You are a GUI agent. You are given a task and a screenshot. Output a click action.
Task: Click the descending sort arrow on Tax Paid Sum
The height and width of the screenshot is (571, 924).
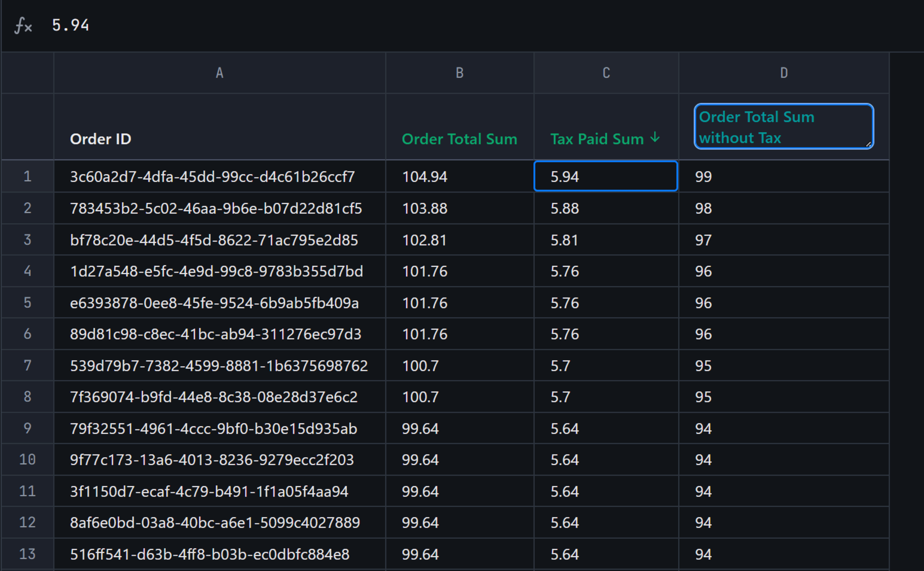point(655,137)
